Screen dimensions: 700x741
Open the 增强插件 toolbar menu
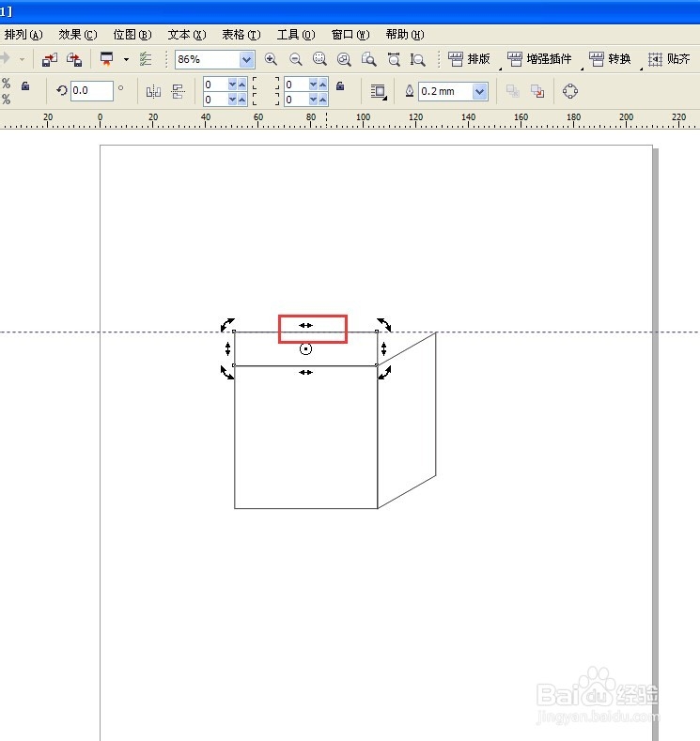(539, 59)
